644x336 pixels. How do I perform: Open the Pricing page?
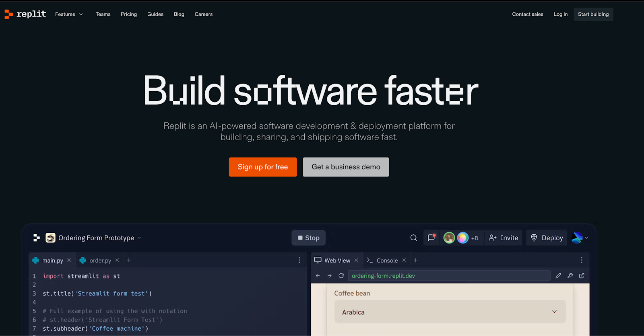pyautogui.click(x=129, y=14)
